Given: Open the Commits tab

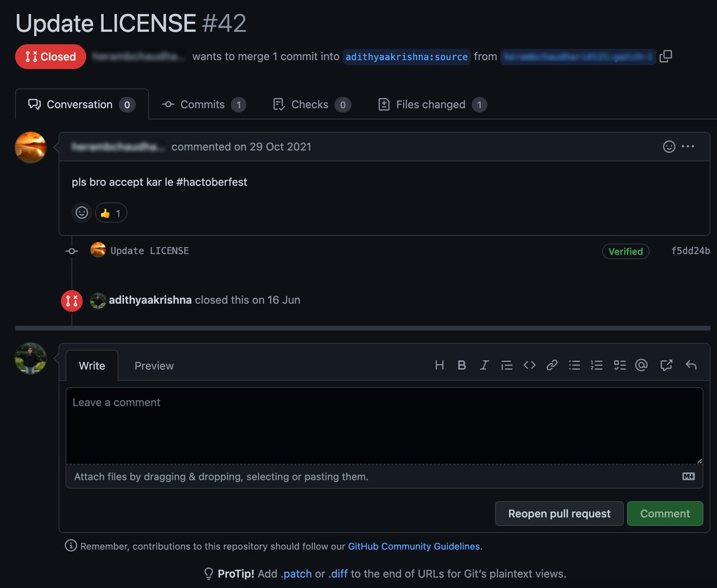Looking at the screenshot, I should (x=204, y=105).
